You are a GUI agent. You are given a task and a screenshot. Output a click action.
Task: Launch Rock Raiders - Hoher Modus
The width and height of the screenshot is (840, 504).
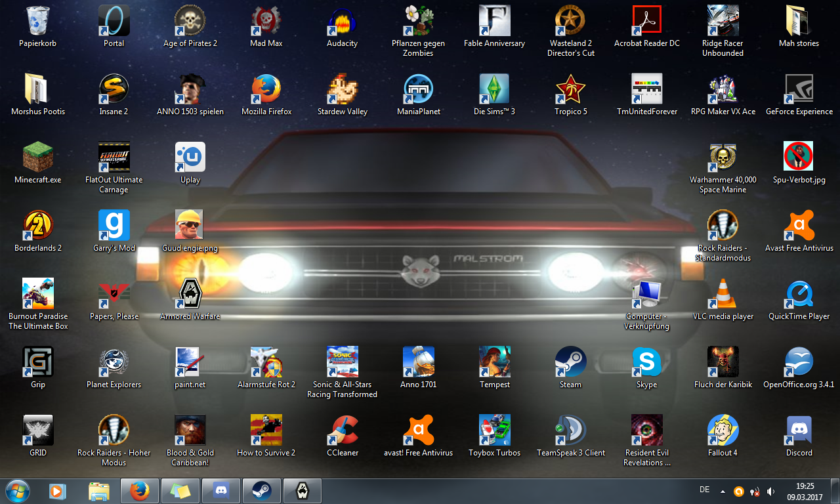pos(114,430)
